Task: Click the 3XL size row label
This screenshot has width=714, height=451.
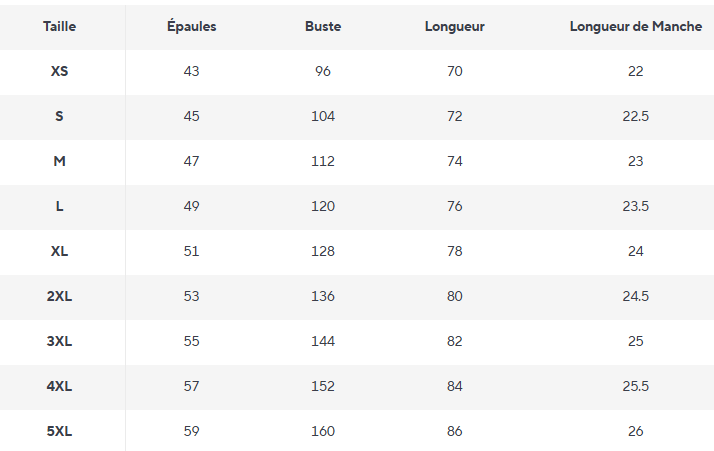Action: 59,341
